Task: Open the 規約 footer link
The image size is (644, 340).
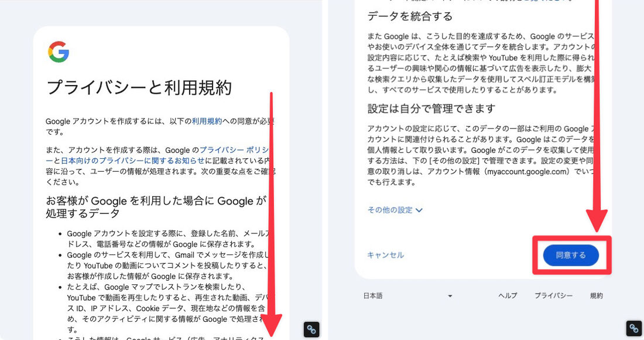Action: 597,295
